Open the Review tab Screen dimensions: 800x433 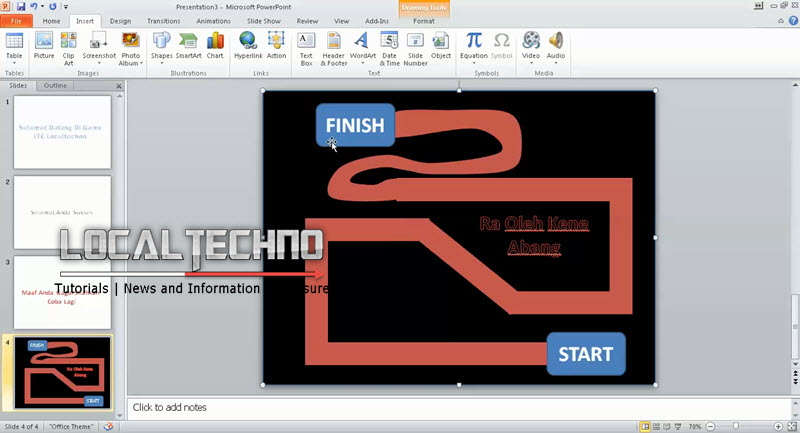tap(307, 21)
